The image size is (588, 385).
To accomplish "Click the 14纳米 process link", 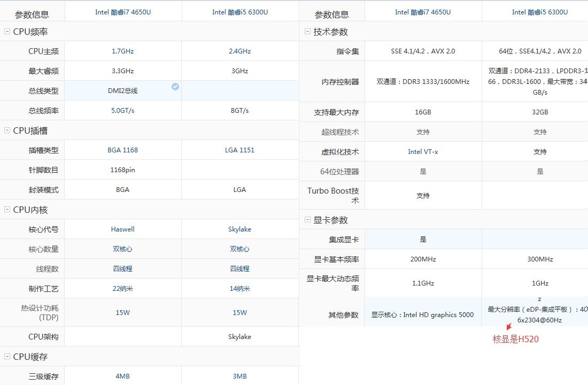I will pos(239,289).
